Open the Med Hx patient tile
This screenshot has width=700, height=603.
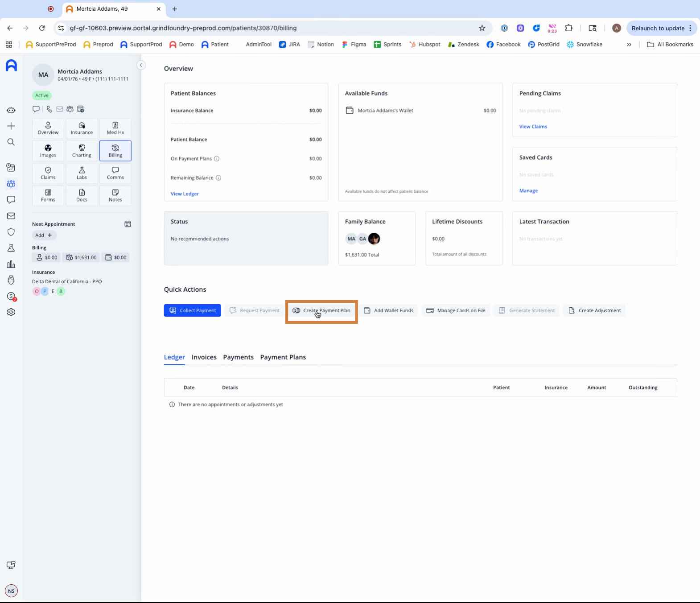[x=115, y=128]
